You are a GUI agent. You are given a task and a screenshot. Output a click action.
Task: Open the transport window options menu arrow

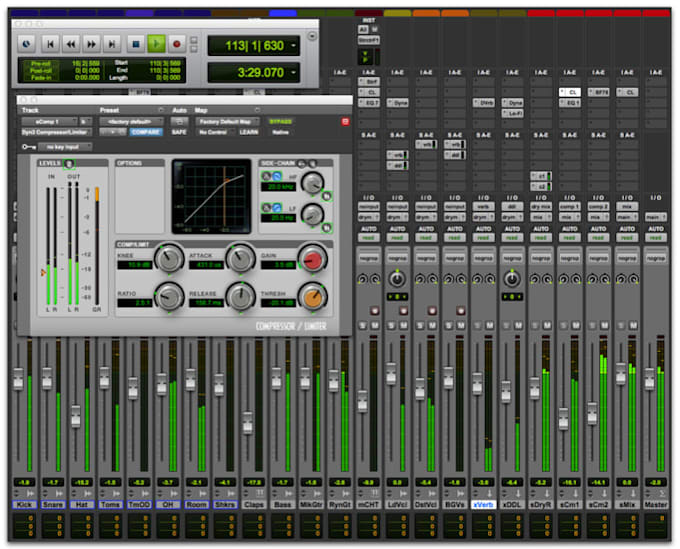pos(312,36)
